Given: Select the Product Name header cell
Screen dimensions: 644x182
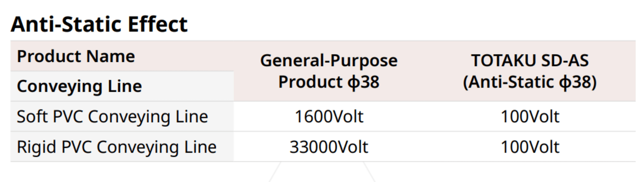Looking at the screenshot, I should pos(122,56).
